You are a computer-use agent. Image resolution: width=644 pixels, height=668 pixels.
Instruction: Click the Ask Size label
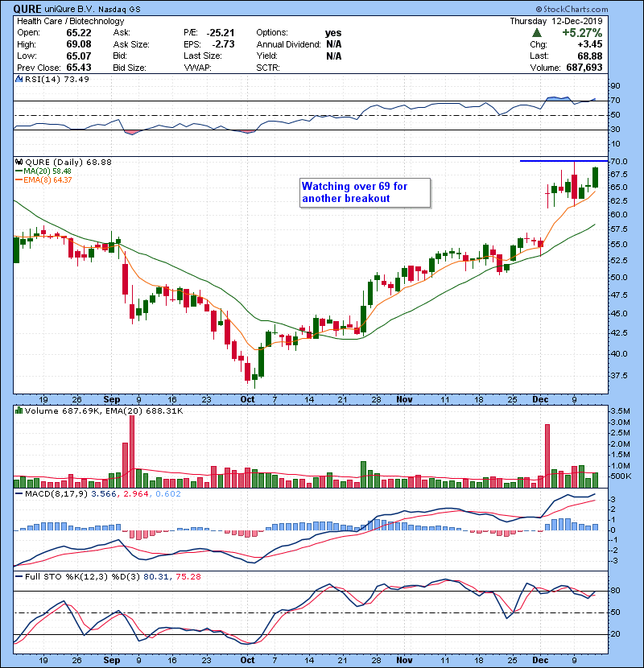[x=131, y=44]
